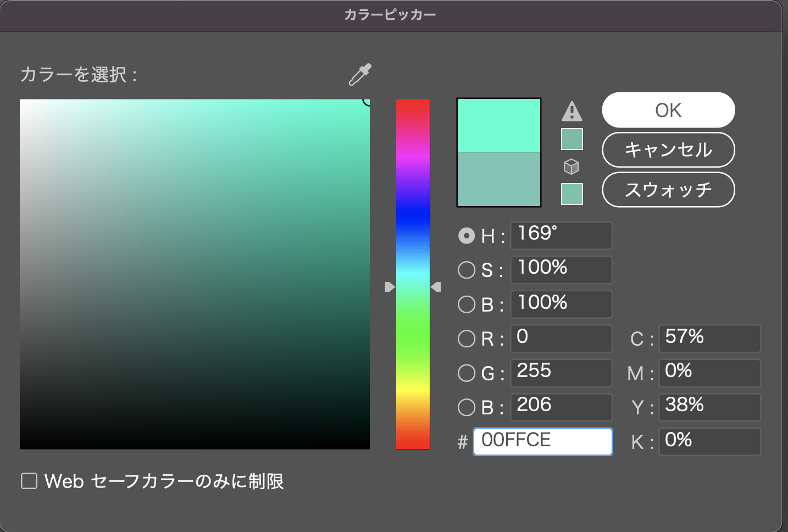This screenshot has width=788, height=532.
Task: Click the C cyan percentage field
Action: point(709,338)
